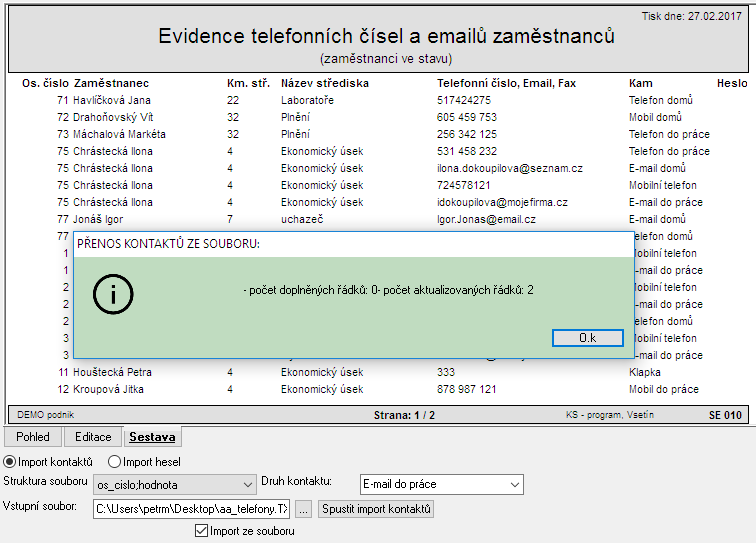The image size is (756, 543).
Task: Click the Strana: 1 / 2 page indicator
Action: (404, 415)
